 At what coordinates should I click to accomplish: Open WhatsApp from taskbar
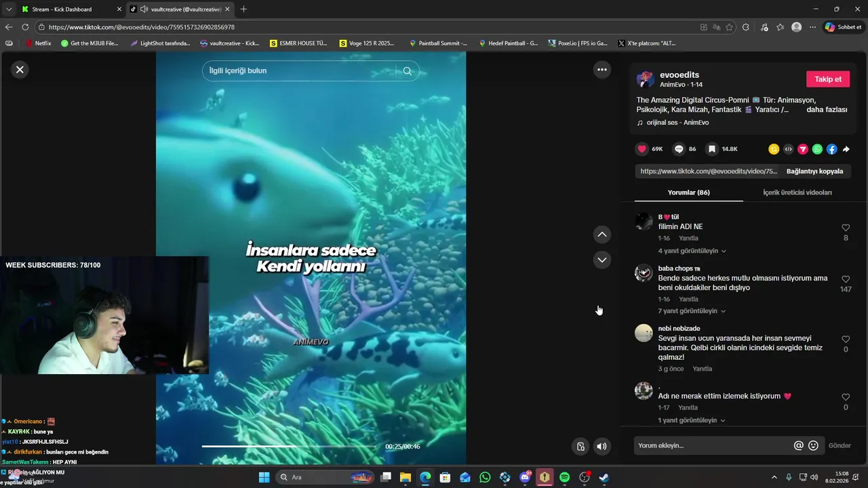pyautogui.click(x=485, y=477)
